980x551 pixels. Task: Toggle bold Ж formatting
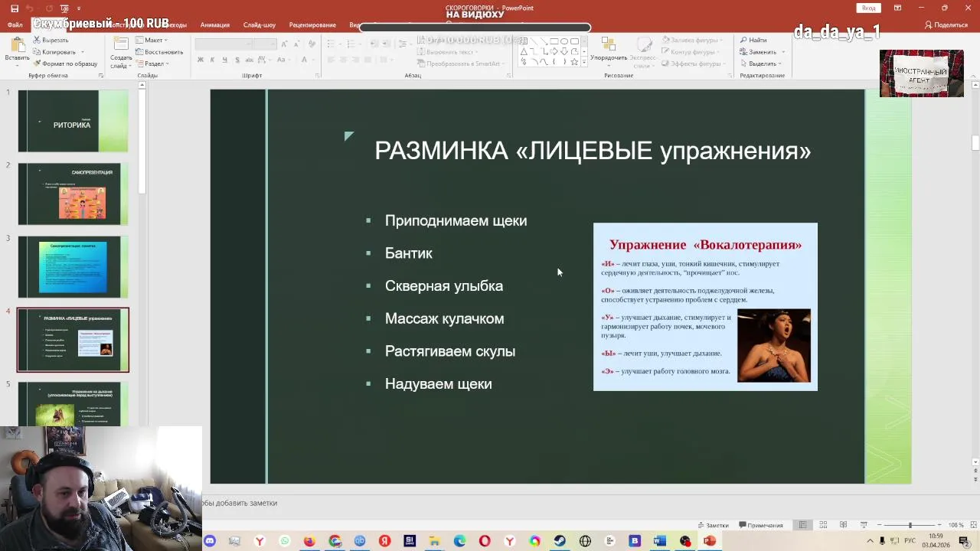[201, 60]
